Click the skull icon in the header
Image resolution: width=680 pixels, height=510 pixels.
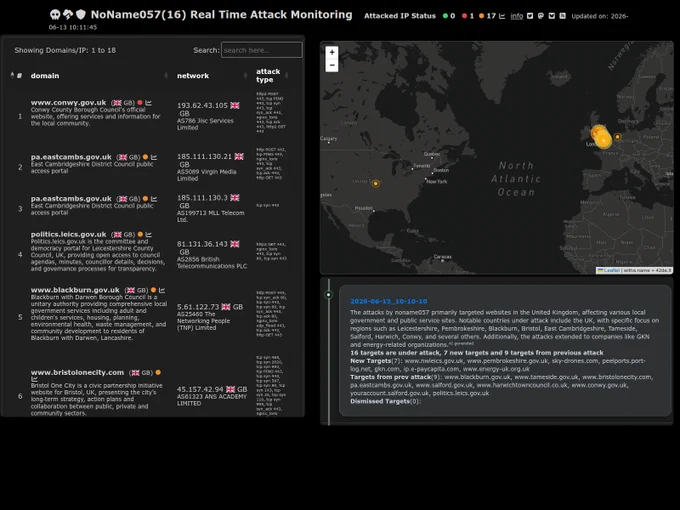click(x=55, y=14)
